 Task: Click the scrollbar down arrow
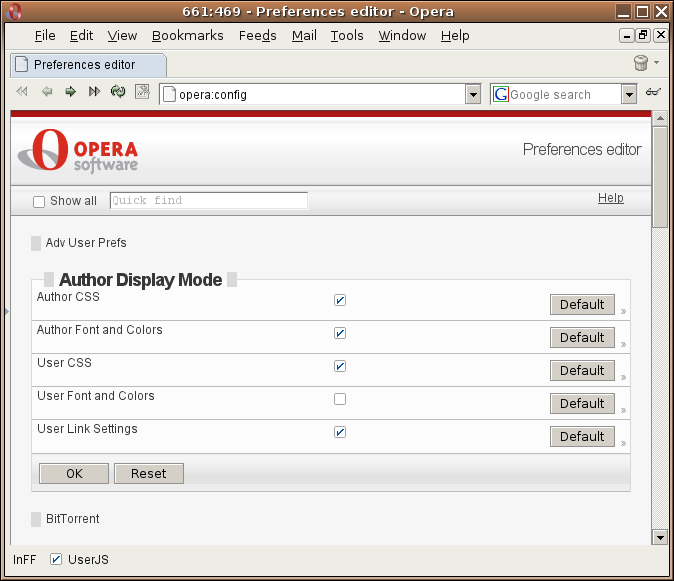(x=659, y=537)
